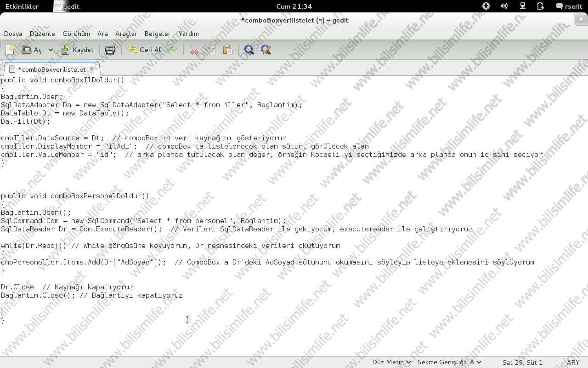
Task: Place cursor on 'public void comboBoxPersonelDoldur()' line
Action: [75, 196]
